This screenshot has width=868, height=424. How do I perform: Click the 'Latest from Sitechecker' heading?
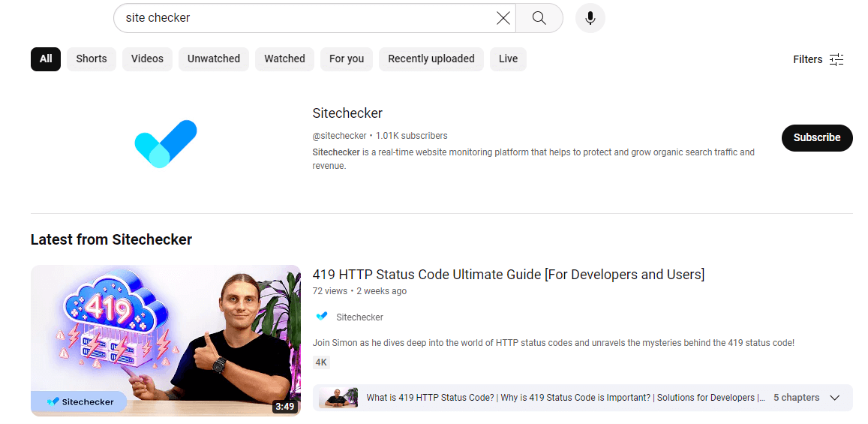click(x=111, y=239)
